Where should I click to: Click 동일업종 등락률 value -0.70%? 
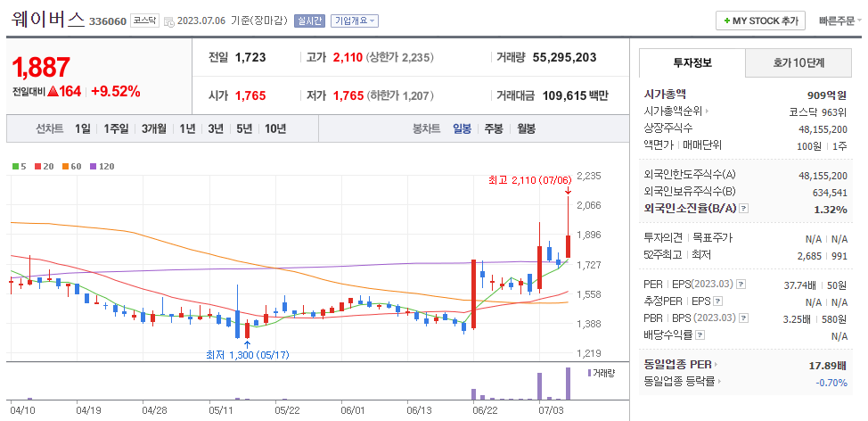click(x=831, y=383)
